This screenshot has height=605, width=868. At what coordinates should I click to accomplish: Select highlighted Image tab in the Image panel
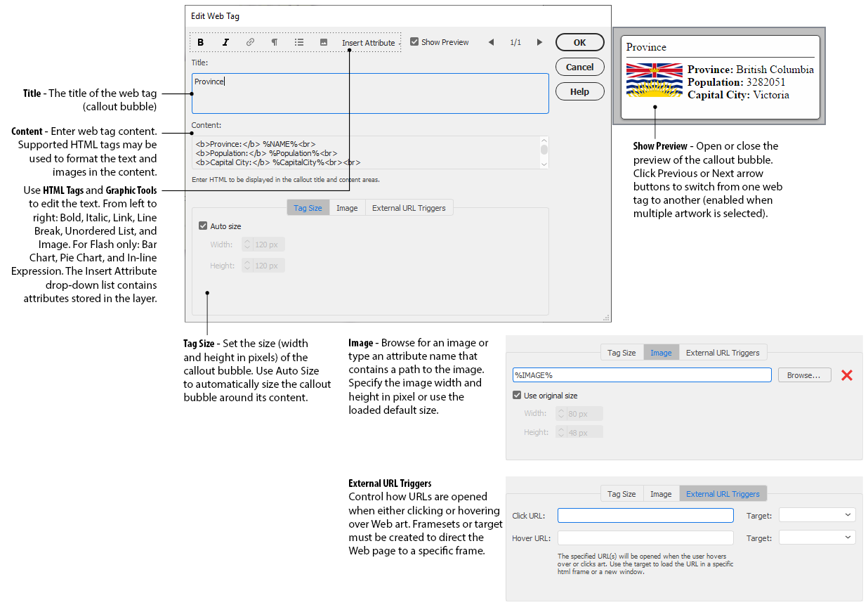(661, 353)
